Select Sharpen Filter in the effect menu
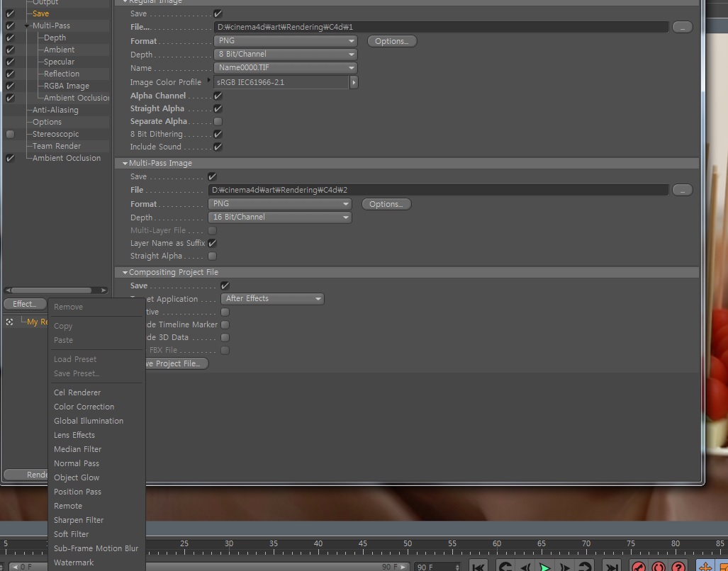 tap(79, 520)
